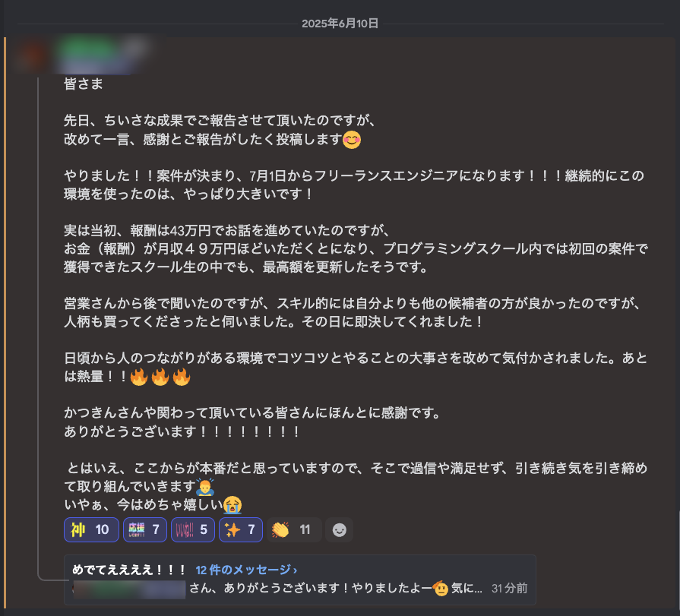Open the add reaction smiley picker
The image size is (680, 616).
click(x=339, y=529)
